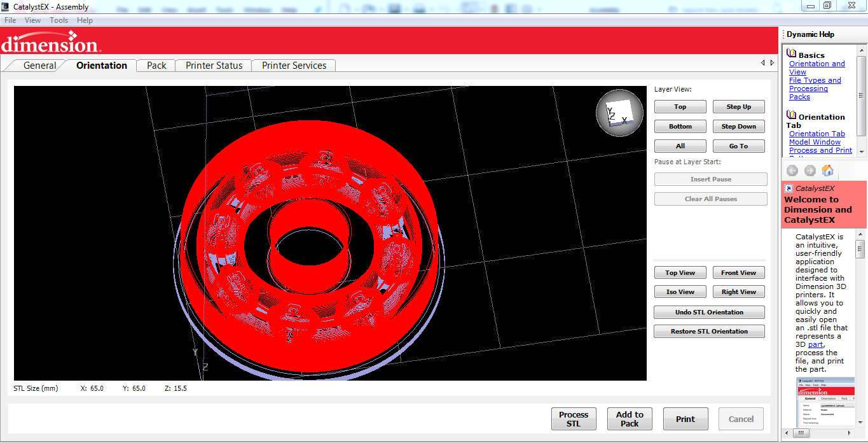
Task: Click Undo STL Orientation
Action: pos(709,313)
